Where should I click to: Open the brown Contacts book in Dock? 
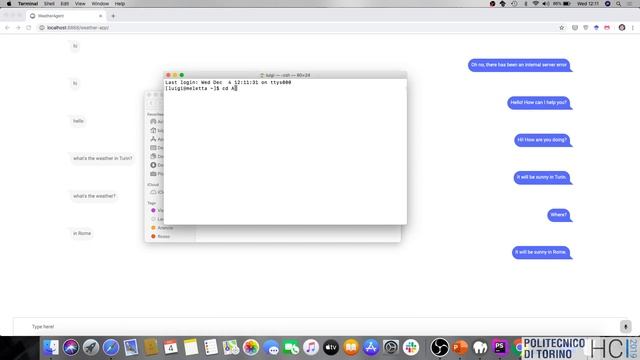click(x=151, y=347)
